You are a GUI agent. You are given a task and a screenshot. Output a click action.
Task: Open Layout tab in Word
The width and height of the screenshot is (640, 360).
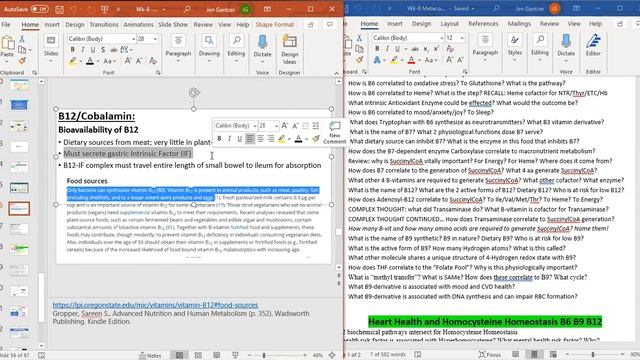(x=449, y=24)
